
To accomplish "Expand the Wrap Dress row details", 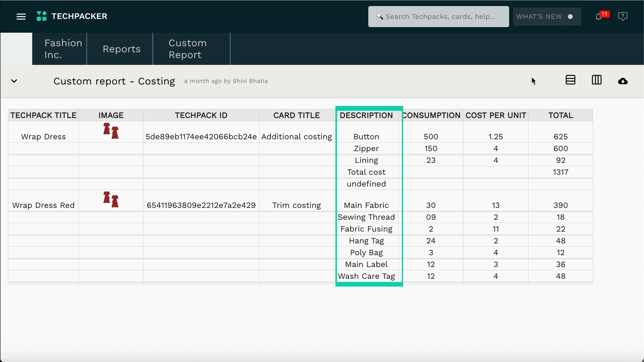I will [43, 136].
